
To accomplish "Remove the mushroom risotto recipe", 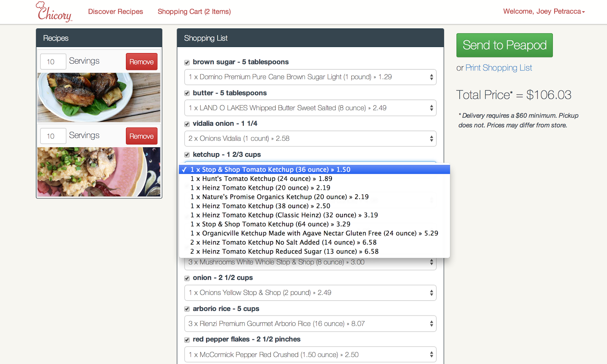I will (x=142, y=136).
